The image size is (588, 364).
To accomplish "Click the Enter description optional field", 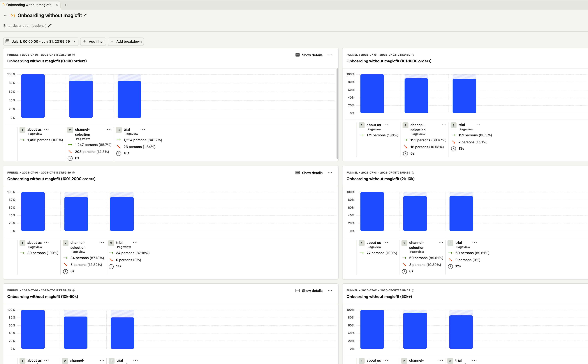I will [x=25, y=26].
